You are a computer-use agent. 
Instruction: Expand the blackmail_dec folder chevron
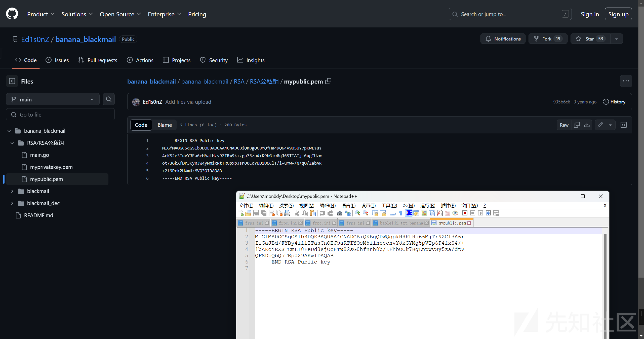(x=12, y=203)
